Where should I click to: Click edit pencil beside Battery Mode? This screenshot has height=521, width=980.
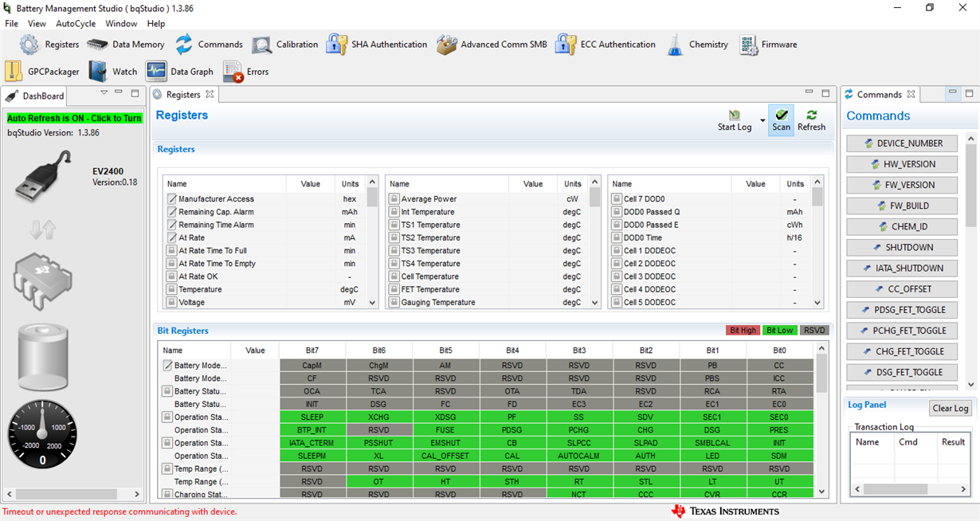tap(168, 366)
